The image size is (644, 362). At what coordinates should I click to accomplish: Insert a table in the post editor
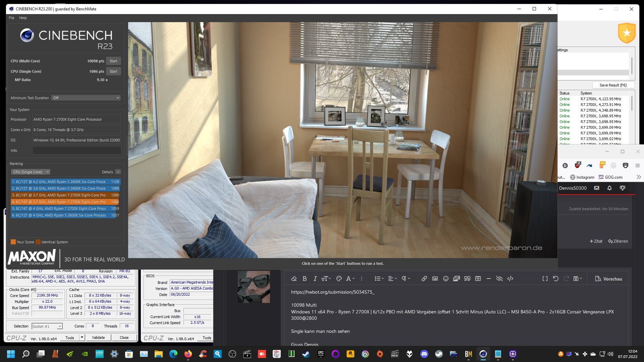pos(478,279)
